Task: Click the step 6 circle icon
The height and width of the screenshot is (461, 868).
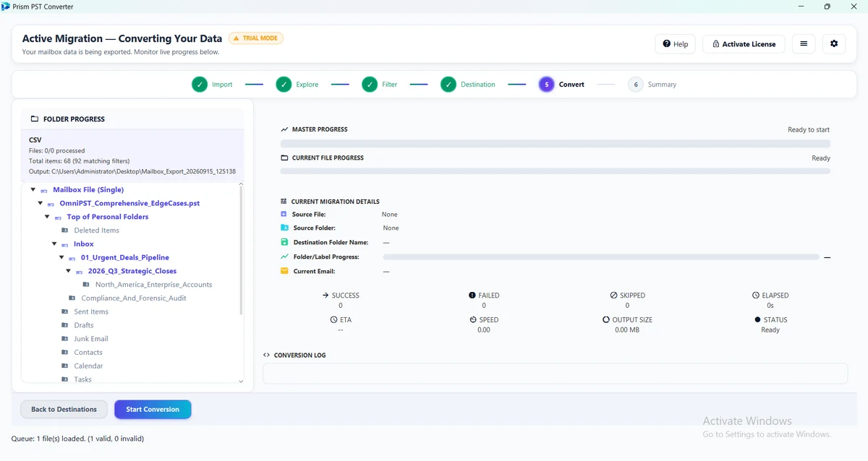Action: [636, 85]
